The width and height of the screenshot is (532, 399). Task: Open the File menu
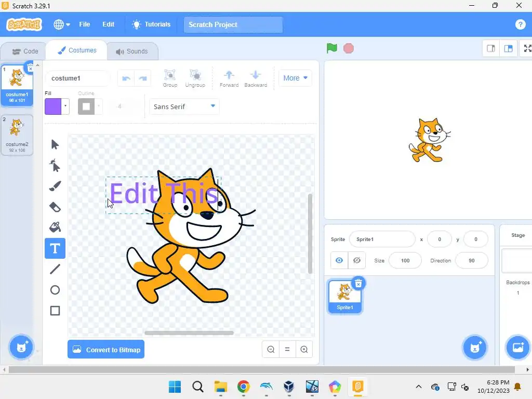pyautogui.click(x=85, y=24)
